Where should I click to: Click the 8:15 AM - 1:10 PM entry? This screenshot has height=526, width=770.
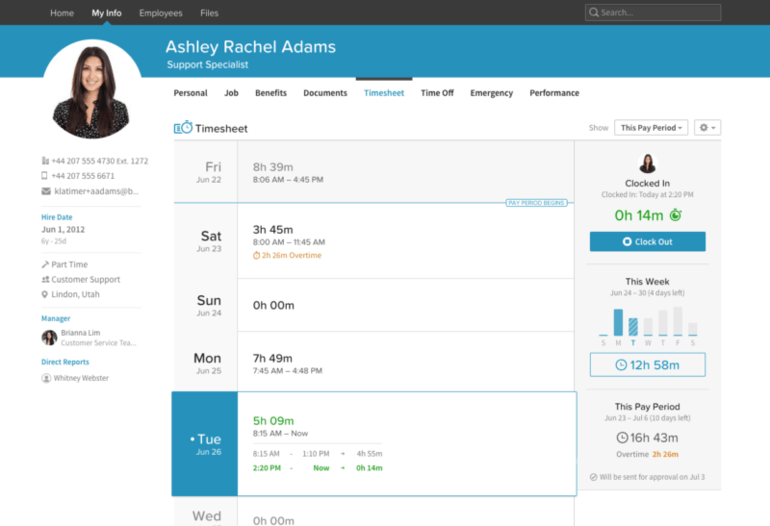click(x=317, y=453)
